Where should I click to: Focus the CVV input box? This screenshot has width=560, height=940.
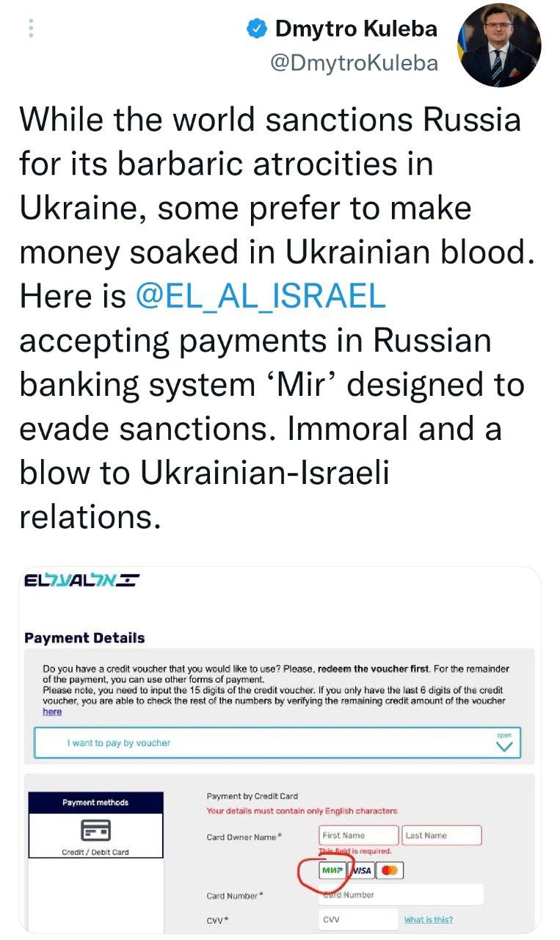[x=358, y=919]
